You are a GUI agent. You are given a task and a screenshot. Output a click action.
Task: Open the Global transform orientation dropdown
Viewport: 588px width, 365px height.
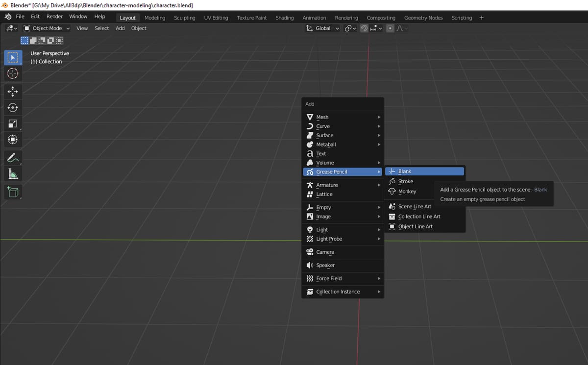pyautogui.click(x=322, y=28)
